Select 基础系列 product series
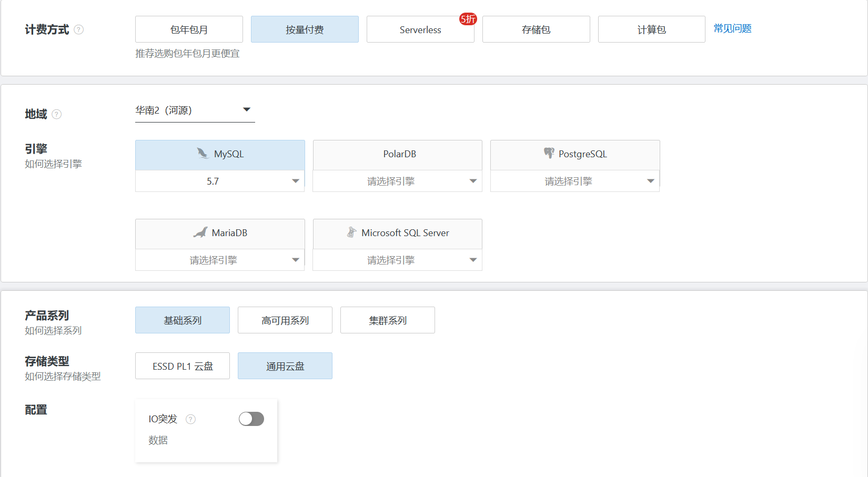This screenshot has height=477, width=868. (x=183, y=320)
